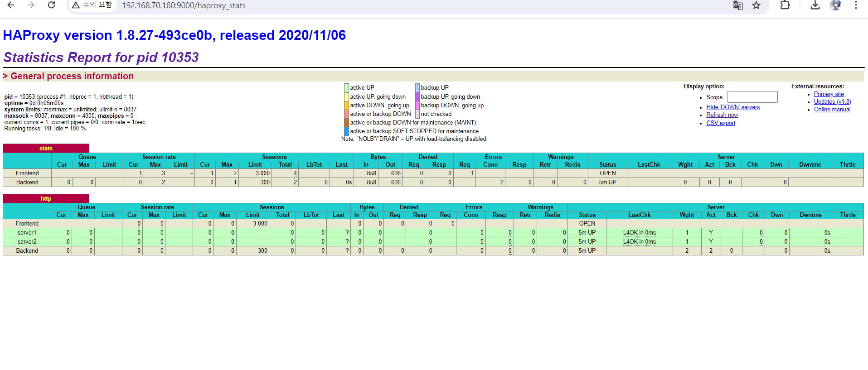Image resolution: width=868 pixels, height=370 pixels.
Task: Open the profile avatar icon
Action: tap(835, 5)
